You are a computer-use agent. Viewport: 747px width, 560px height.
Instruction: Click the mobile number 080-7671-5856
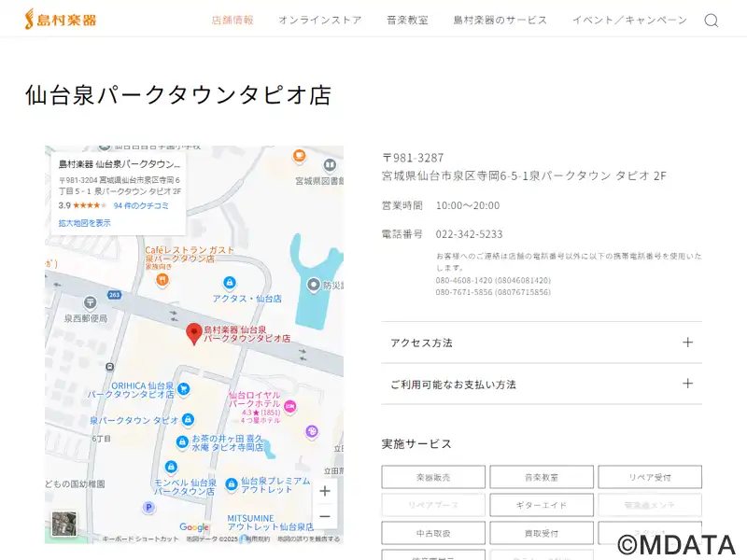pyautogui.click(x=463, y=292)
